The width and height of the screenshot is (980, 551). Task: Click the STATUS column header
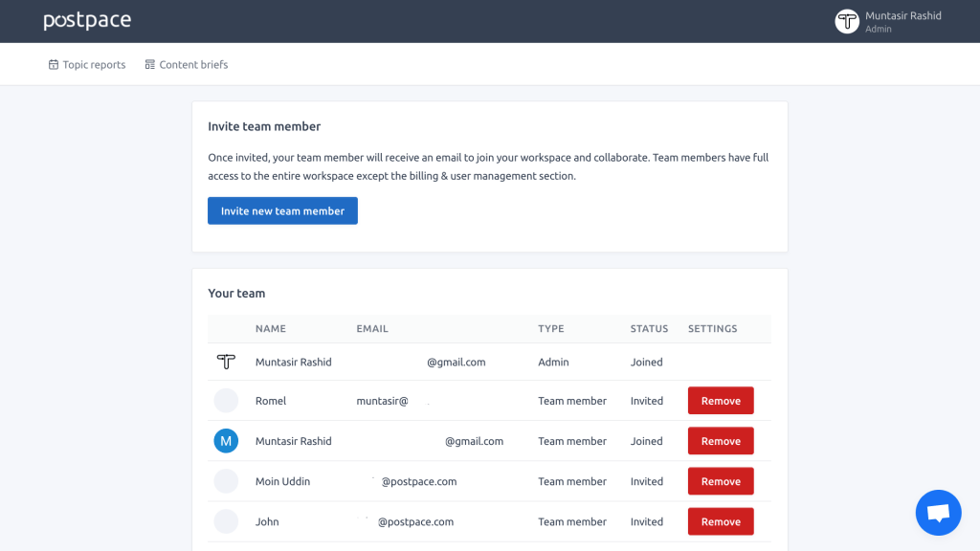tap(649, 329)
